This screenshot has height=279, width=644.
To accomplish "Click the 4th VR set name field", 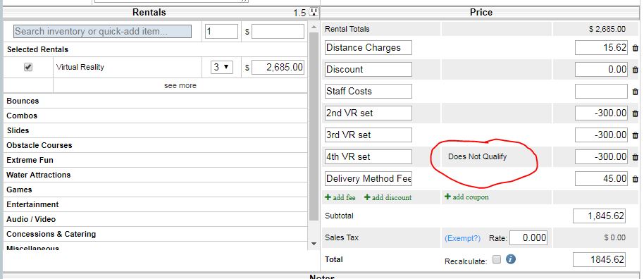I will tap(369, 156).
